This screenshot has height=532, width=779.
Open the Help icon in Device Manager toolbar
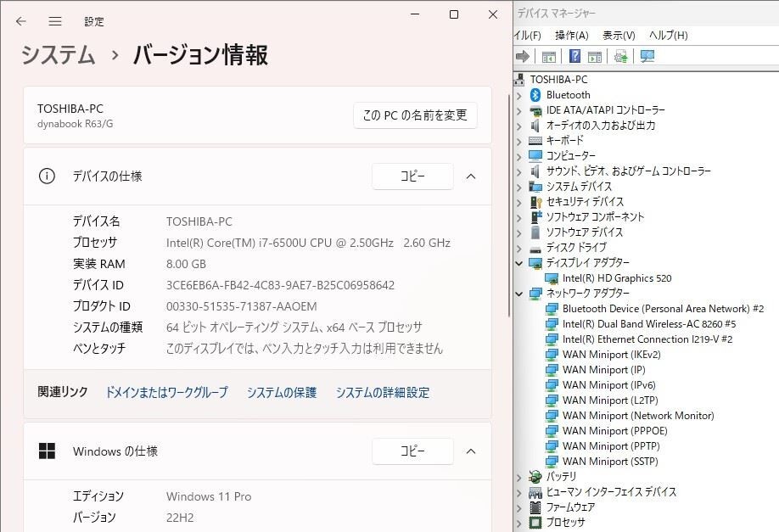(574, 56)
